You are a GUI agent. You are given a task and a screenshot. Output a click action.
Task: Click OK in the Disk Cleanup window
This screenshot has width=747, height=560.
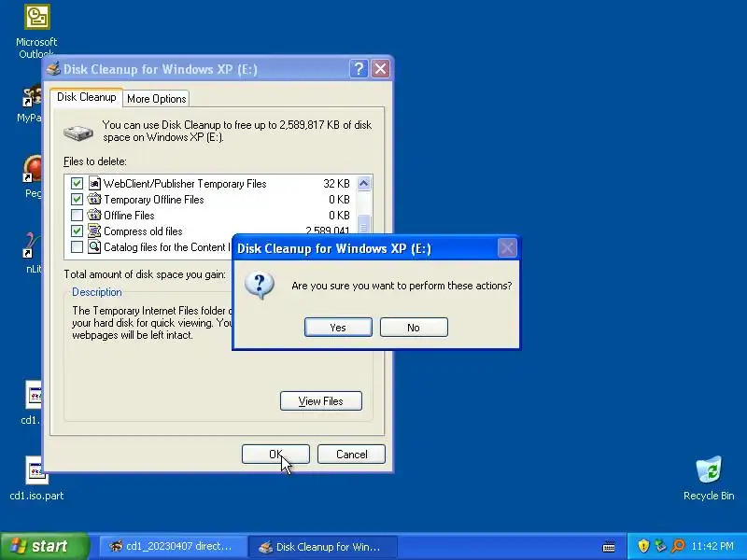[275, 455]
